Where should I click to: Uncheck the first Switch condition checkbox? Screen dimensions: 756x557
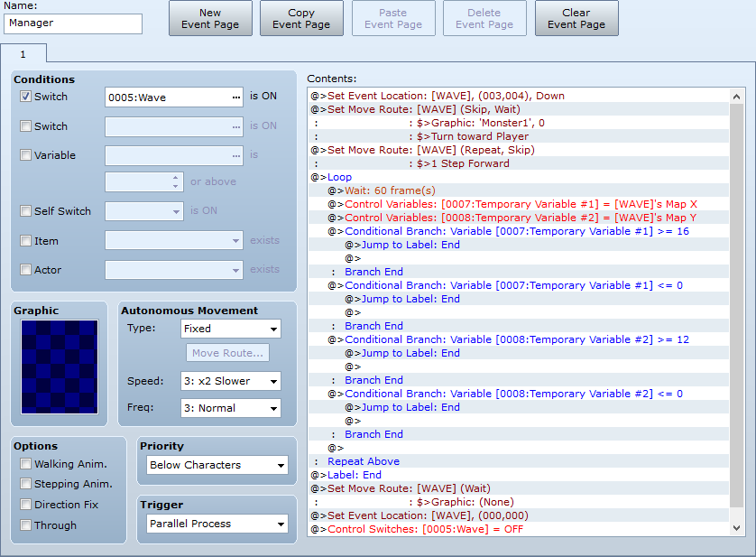click(x=26, y=97)
